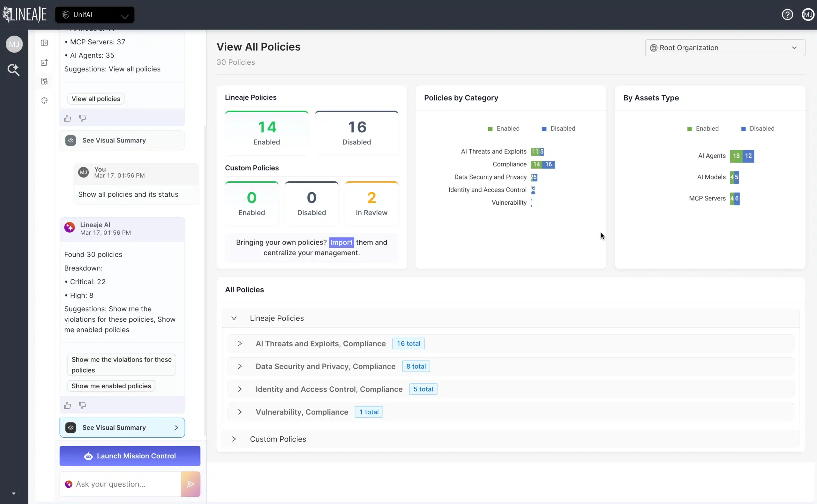Collapse the Lineaje Policies section
Image resolution: width=817 pixels, height=504 pixels.
point(234,318)
